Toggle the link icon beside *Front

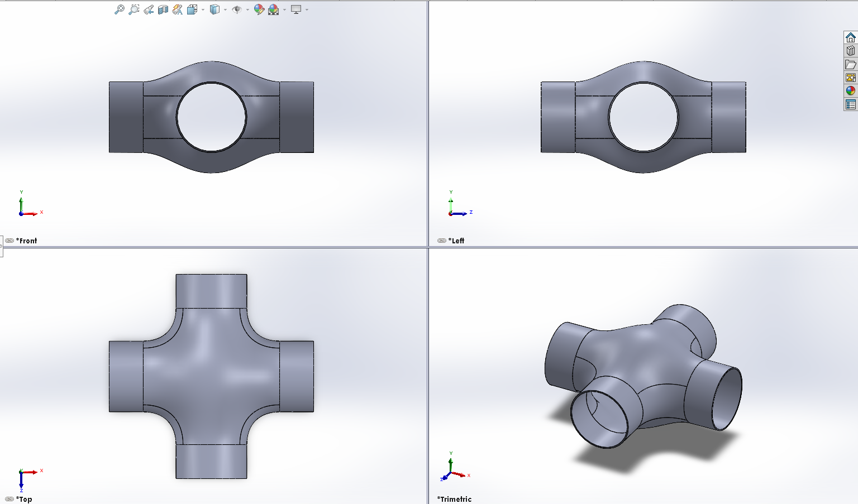coord(9,241)
